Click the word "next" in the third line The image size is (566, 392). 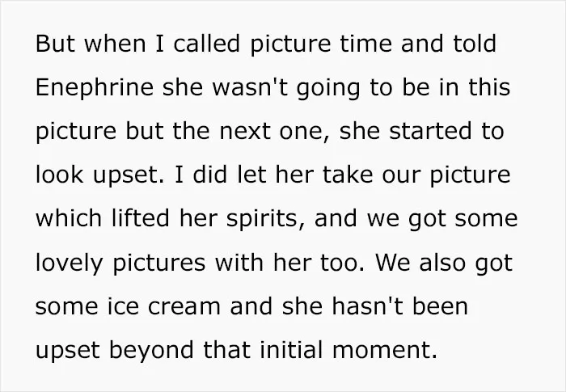(x=245, y=132)
